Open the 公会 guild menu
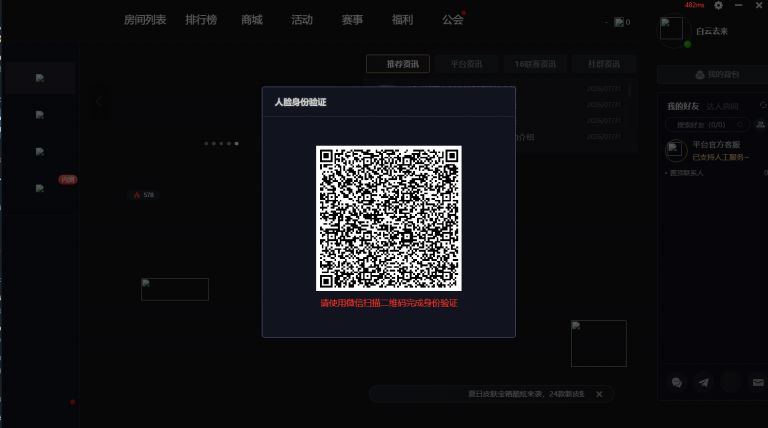768x428 pixels. click(453, 20)
